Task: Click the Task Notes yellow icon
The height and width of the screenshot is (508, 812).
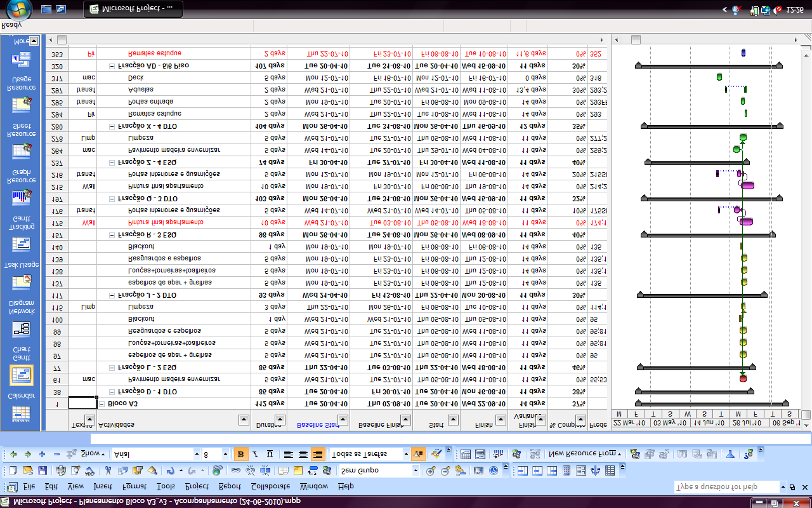Action: [x=298, y=471]
